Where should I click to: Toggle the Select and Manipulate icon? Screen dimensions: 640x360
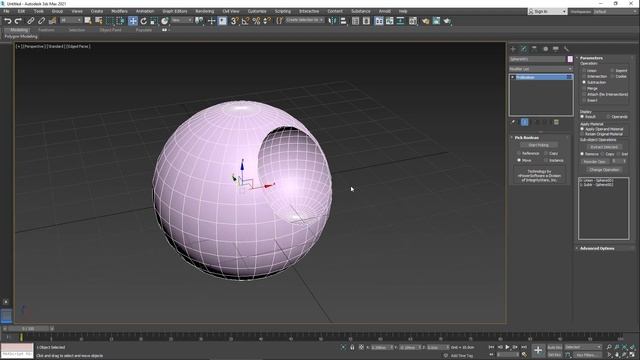(x=211, y=21)
